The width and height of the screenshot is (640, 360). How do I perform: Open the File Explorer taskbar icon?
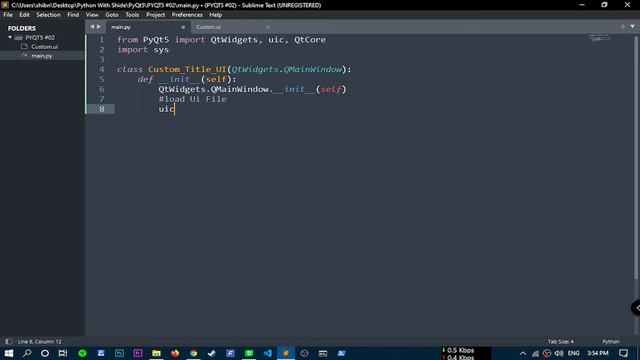[156, 353]
